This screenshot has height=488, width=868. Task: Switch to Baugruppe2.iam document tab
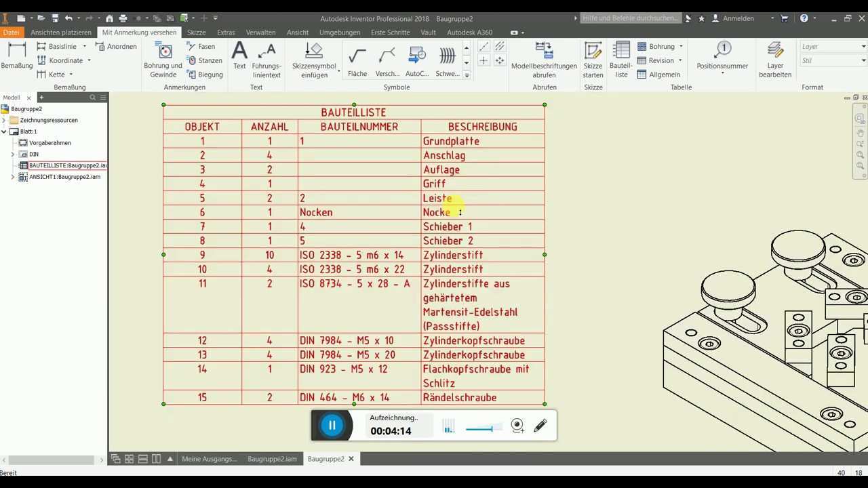[272, 459]
